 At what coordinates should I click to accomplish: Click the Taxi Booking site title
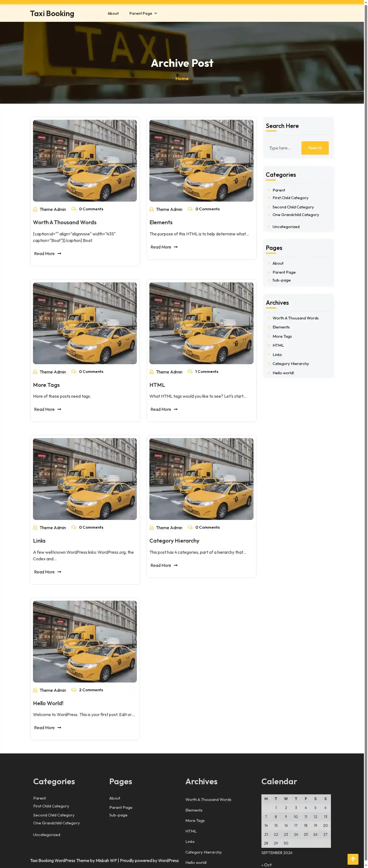click(52, 13)
